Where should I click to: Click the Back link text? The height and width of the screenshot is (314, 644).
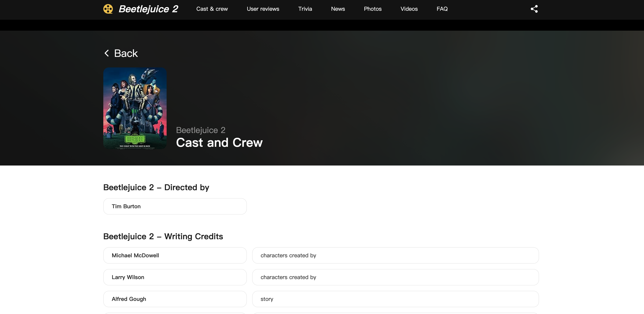click(126, 53)
